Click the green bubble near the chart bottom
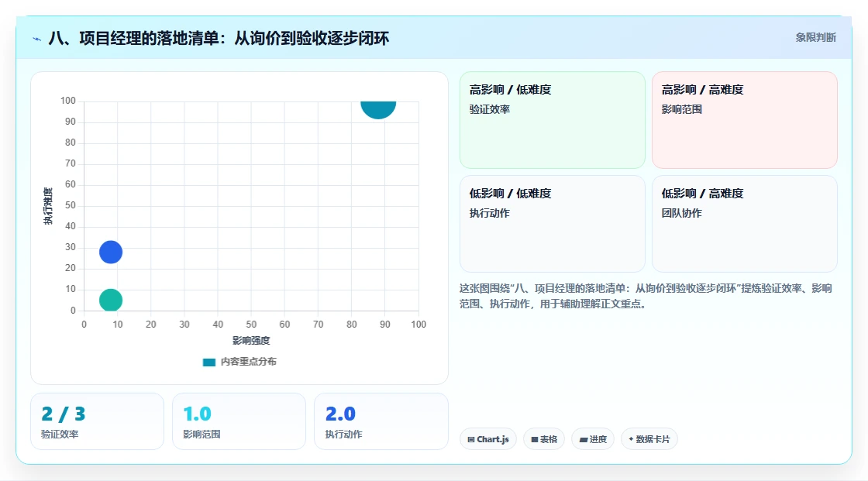Screen dimensions: 868x481 111,300
